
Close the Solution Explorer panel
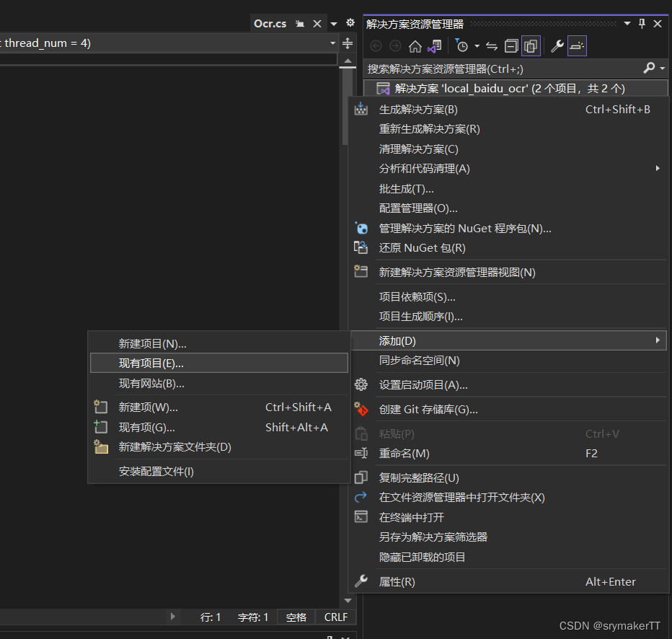(658, 24)
